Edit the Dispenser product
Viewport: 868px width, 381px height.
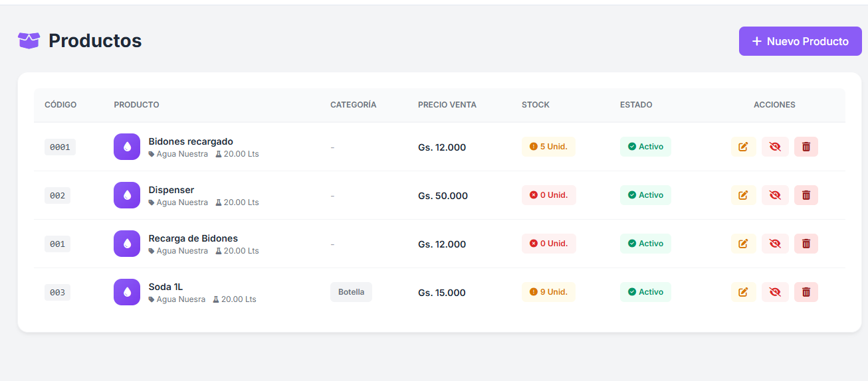743,195
